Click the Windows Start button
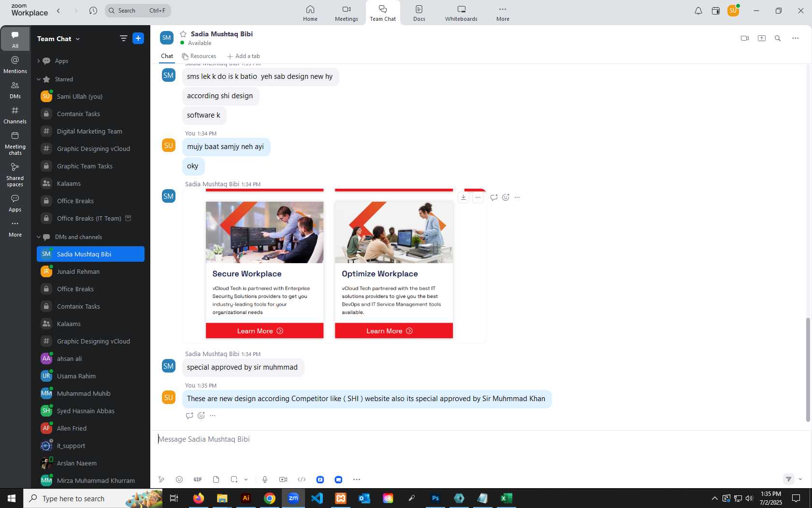 (12, 498)
